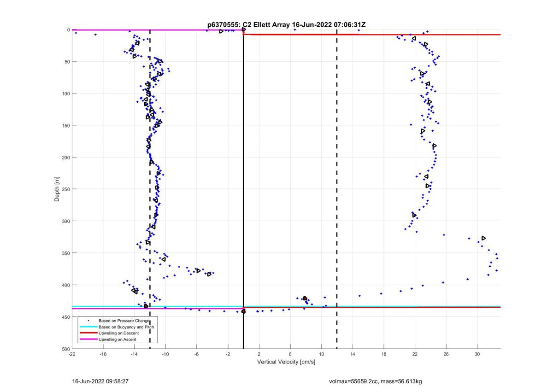
Task: Click x-axis tick label '10'
Action: click(x=321, y=355)
